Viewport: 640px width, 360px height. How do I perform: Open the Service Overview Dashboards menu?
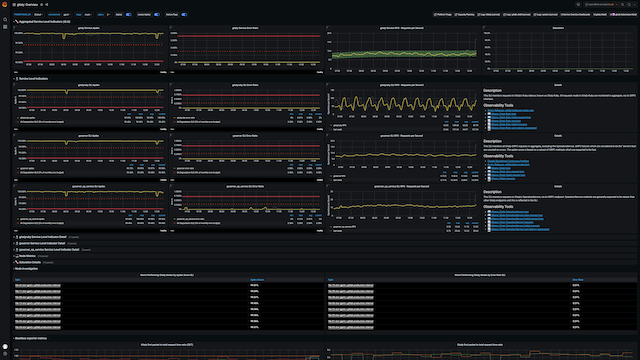click(x=575, y=15)
